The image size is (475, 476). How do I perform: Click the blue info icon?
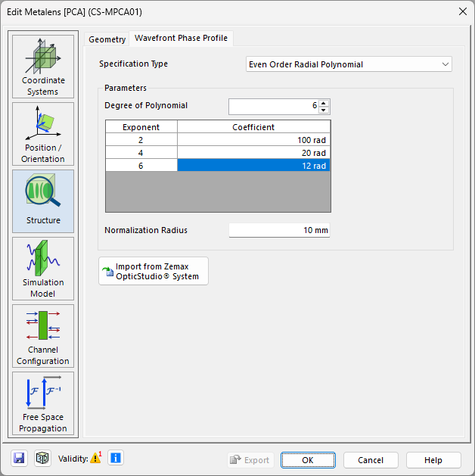tap(116, 458)
